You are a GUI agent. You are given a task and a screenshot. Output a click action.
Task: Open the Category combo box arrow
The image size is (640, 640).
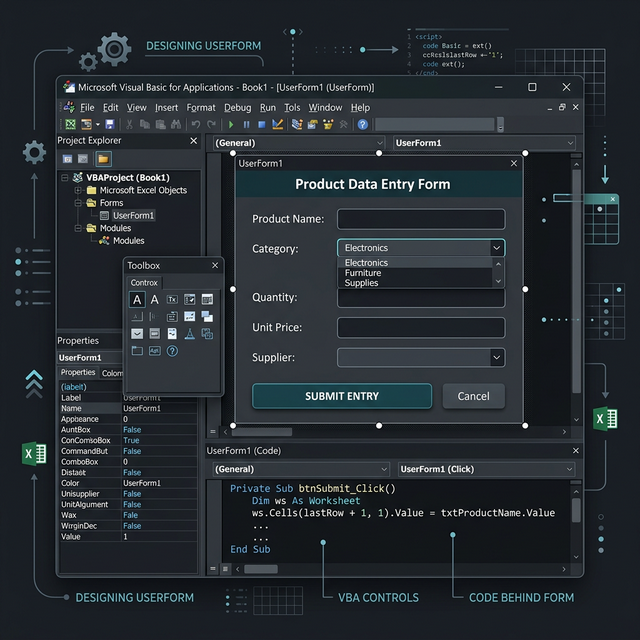(x=496, y=248)
